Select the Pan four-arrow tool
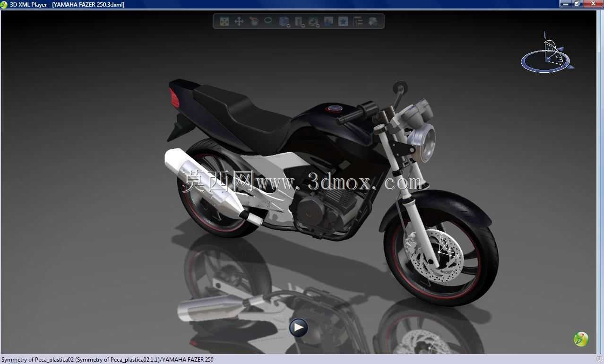Viewport: 604px width, 364px height. [239, 21]
